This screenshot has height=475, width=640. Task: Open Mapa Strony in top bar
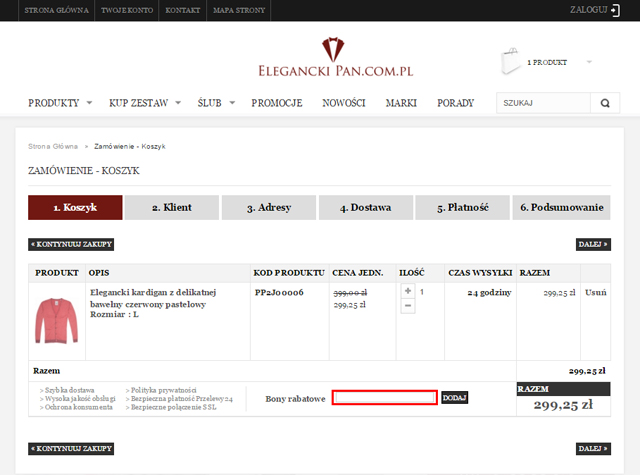click(239, 10)
